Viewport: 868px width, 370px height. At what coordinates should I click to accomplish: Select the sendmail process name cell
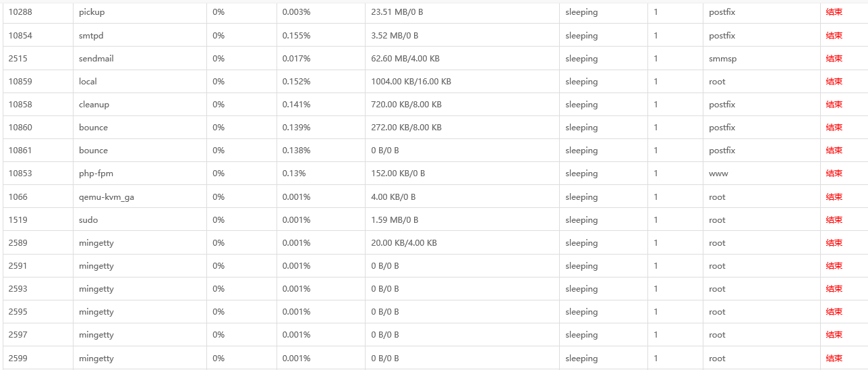(96, 59)
